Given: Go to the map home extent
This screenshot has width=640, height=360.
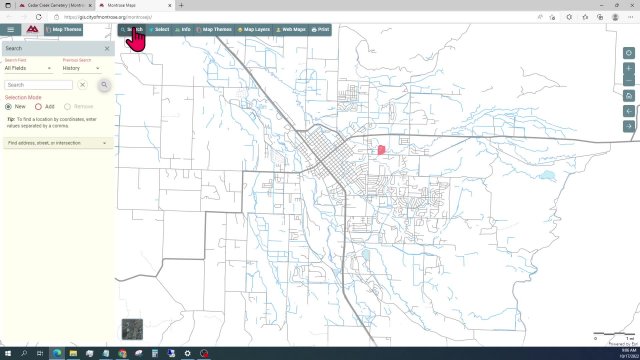Looking at the screenshot, I should [629, 96].
